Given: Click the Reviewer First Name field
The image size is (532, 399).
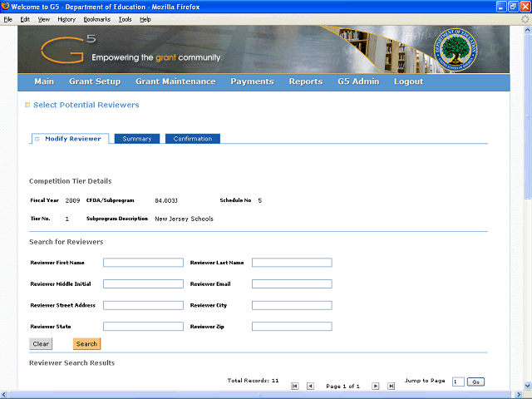Looking at the screenshot, I should [x=143, y=263].
